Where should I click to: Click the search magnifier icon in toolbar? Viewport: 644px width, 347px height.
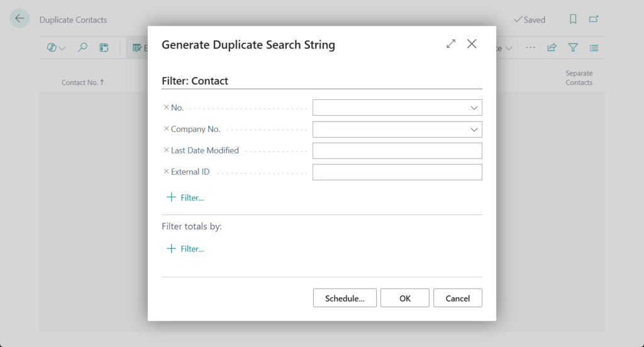click(82, 48)
